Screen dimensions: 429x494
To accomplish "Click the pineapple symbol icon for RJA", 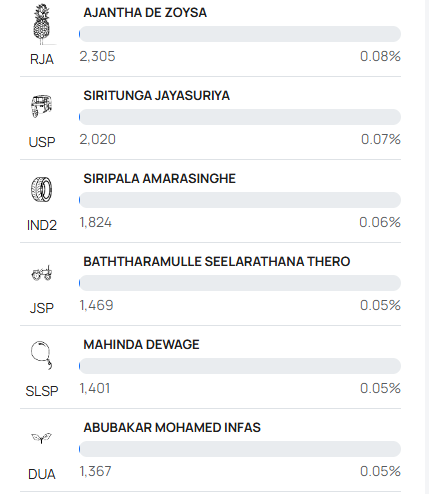I will (x=41, y=24).
